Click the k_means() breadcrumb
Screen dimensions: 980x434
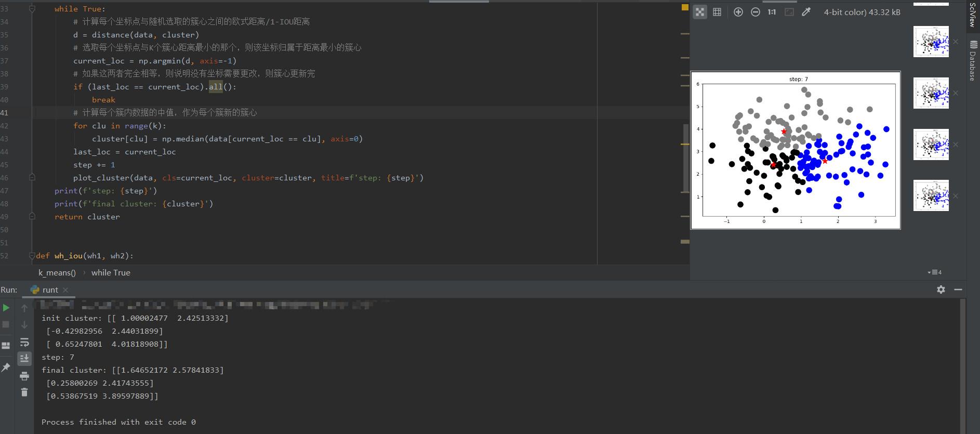(57, 272)
